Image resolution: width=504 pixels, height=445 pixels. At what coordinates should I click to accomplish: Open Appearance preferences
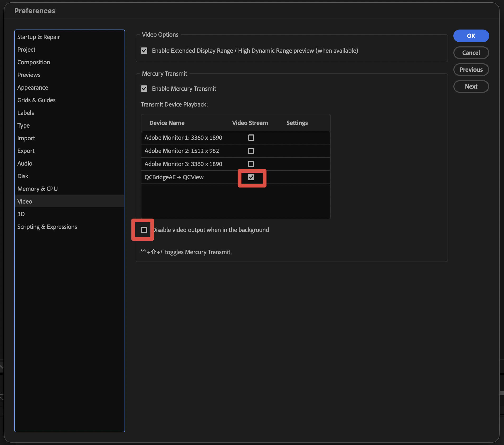(70, 88)
